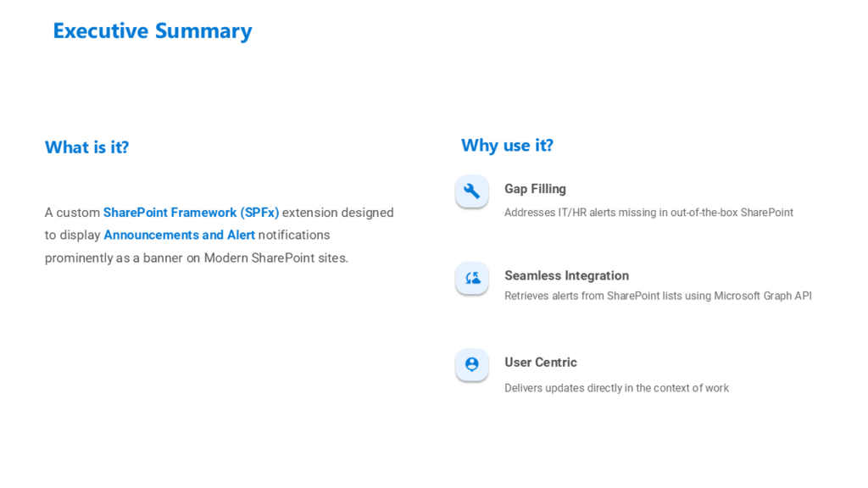Select the Gap Filling heading
This screenshot has width=868, height=488.
pos(535,189)
